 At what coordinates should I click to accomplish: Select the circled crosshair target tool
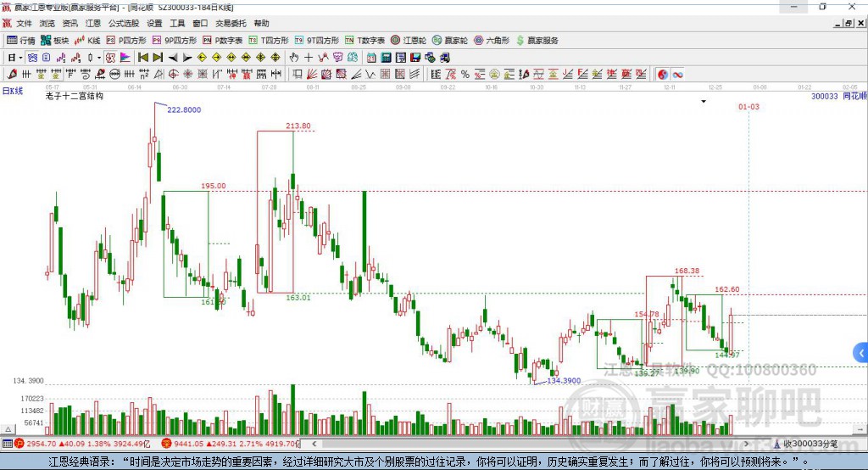pos(173,75)
